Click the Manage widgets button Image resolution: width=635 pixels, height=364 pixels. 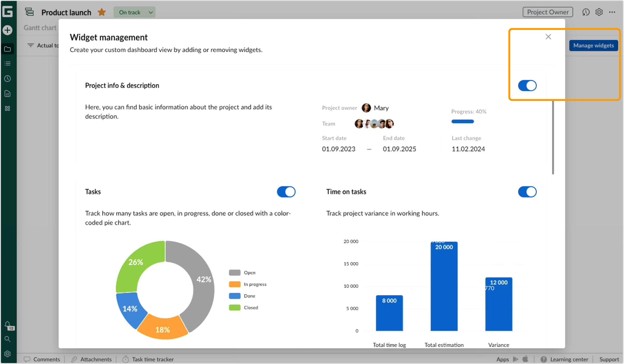[x=593, y=45]
